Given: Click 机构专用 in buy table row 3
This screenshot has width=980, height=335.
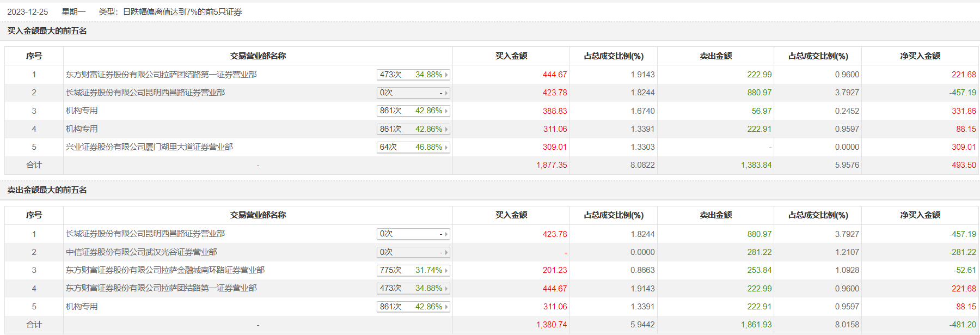Looking at the screenshot, I should (x=82, y=111).
